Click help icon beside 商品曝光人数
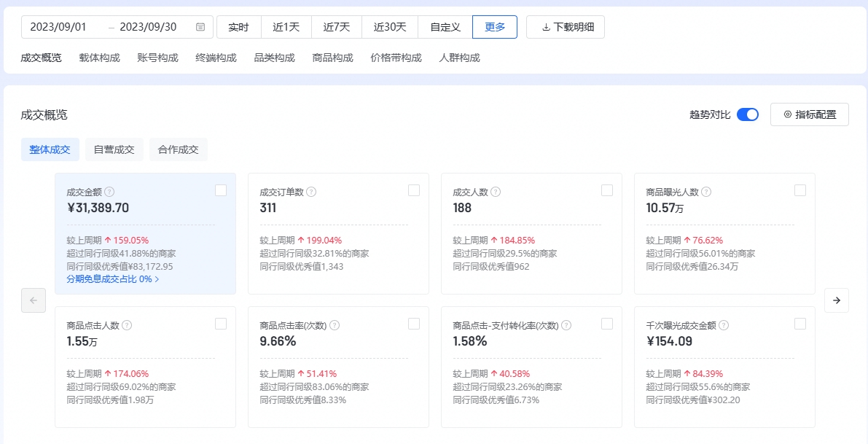Image resolution: width=868 pixels, height=444 pixels. click(x=706, y=192)
